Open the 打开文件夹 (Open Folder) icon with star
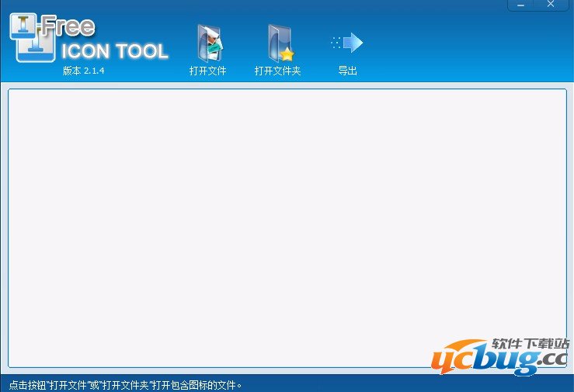 [280, 44]
